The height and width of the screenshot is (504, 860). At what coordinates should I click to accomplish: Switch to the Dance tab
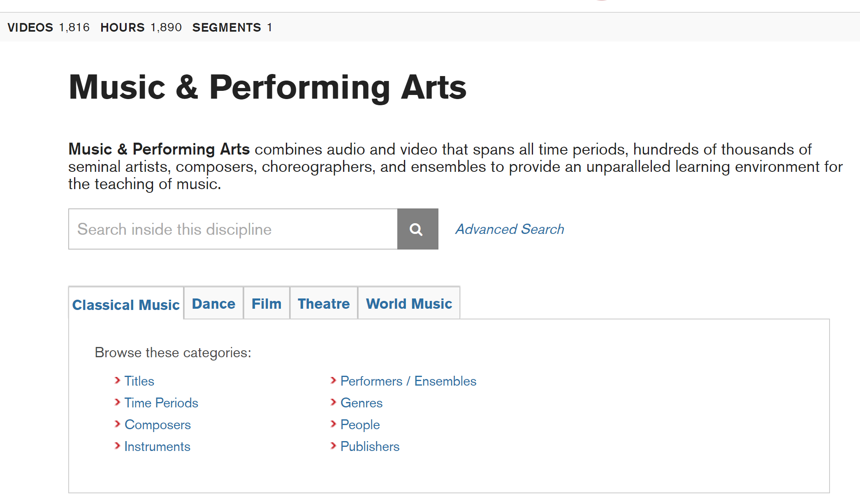coord(213,303)
